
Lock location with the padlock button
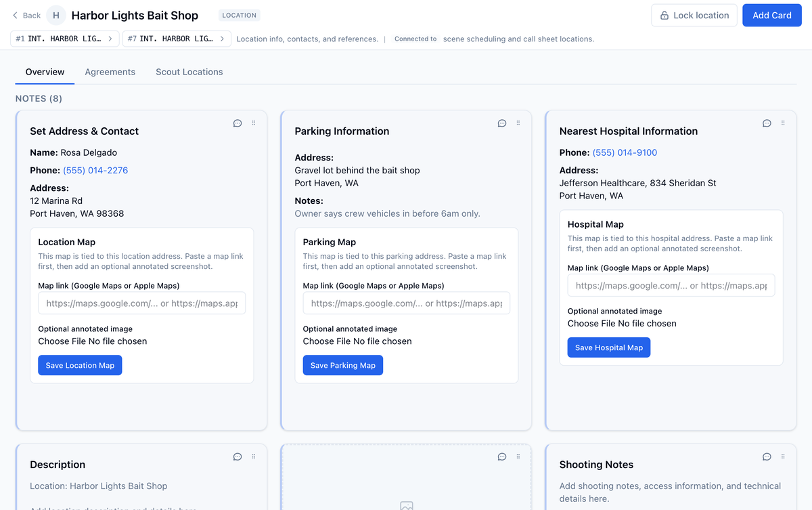(694, 15)
